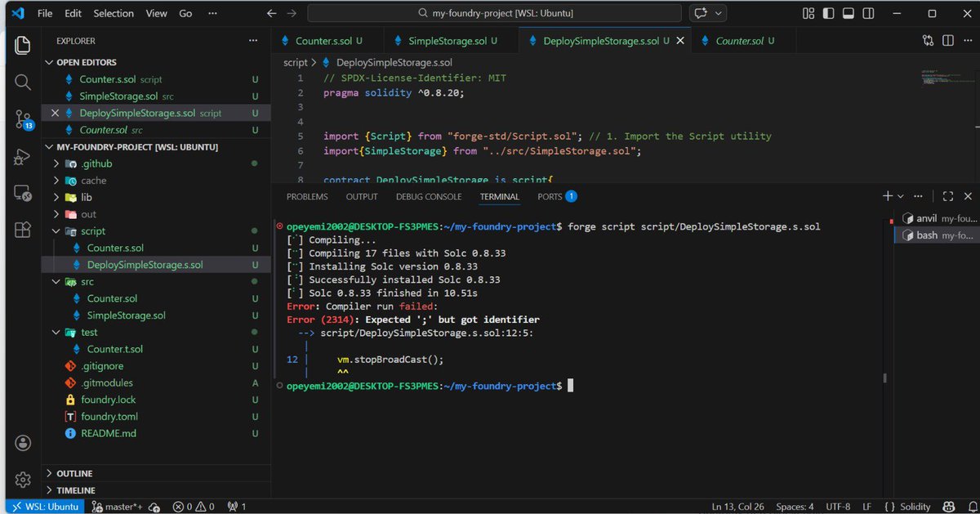Go forward with the navigation arrow
The image size is (980, 514).
pos(293,13)
